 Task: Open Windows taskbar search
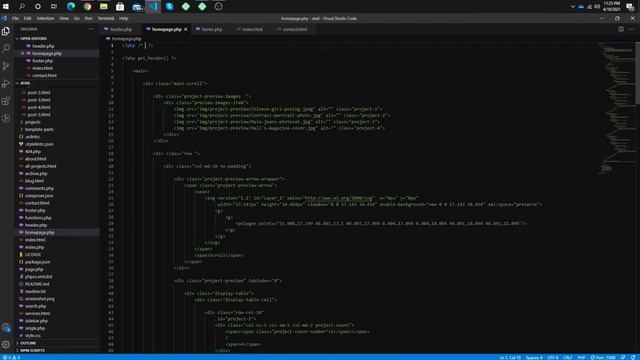click(x=22, y=7)
